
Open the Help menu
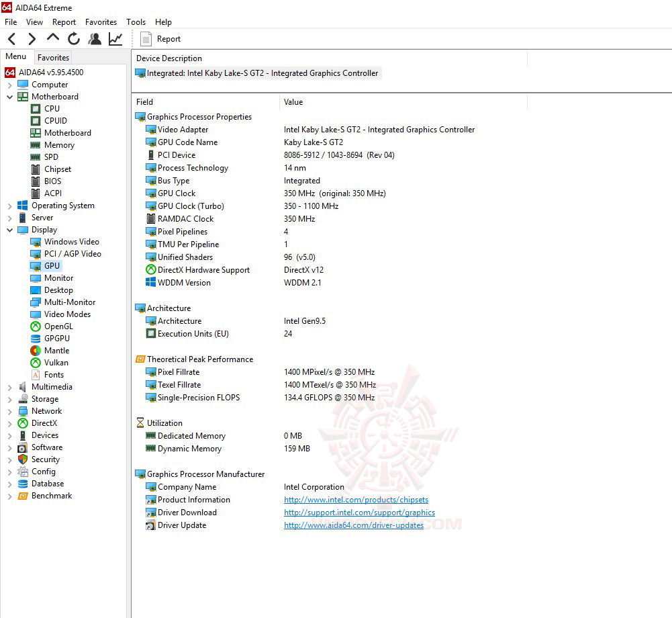[163, 22]
